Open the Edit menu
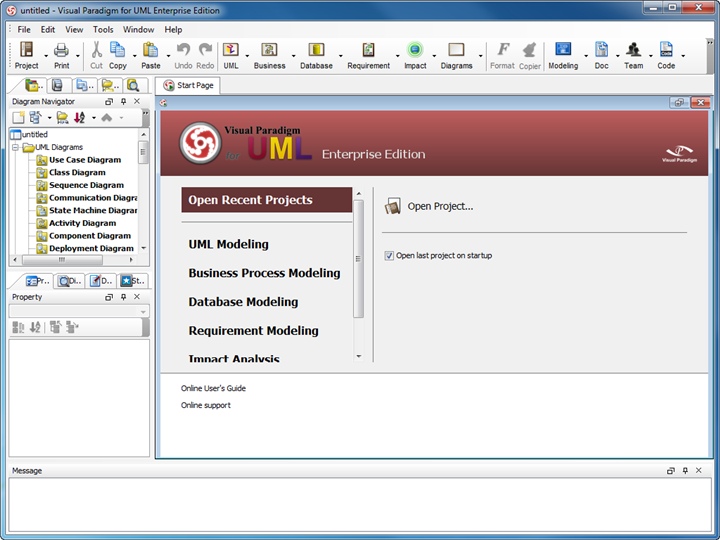Viewport: 720px width, 540px height. (48, 29)
